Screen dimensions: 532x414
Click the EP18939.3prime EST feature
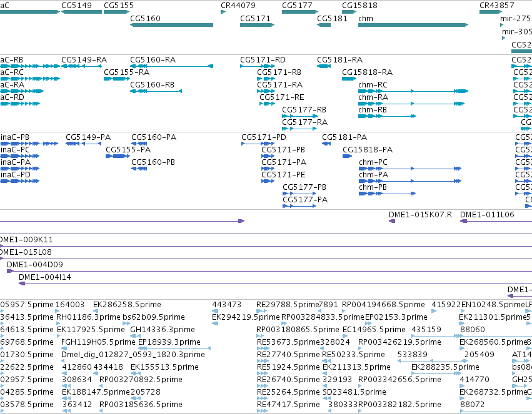coord(174,348)
